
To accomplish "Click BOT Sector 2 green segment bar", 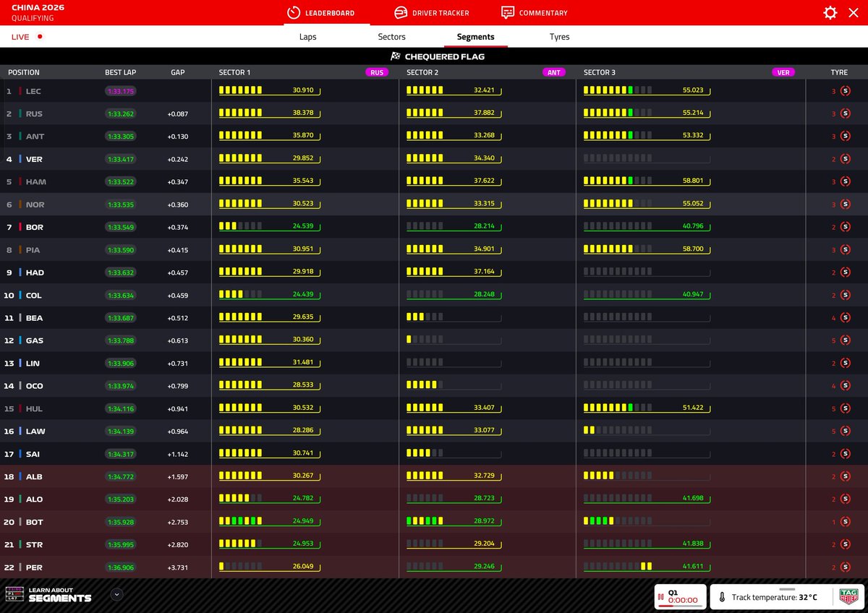I will [425, 520].
